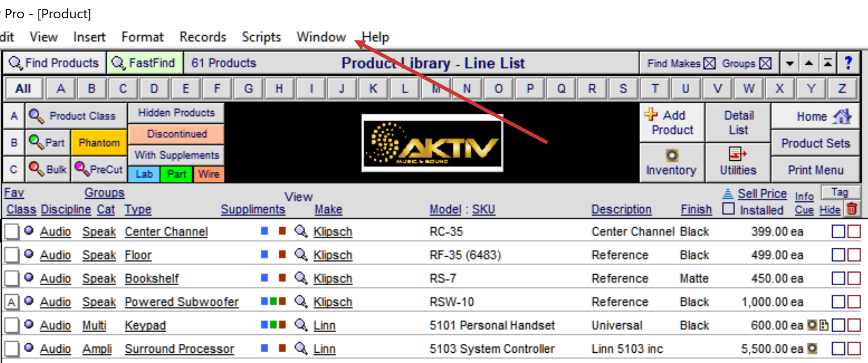The image size is (868, 363).
Task: Open magnifier for 5103 System Controller row
Action: tap(301, 348)
